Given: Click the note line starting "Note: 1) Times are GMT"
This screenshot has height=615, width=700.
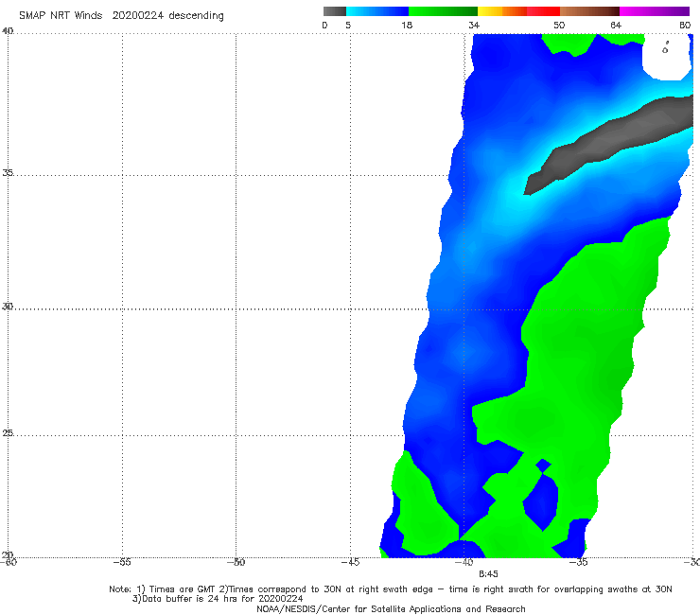Looking at the screenshot, I should click(391, 589).
